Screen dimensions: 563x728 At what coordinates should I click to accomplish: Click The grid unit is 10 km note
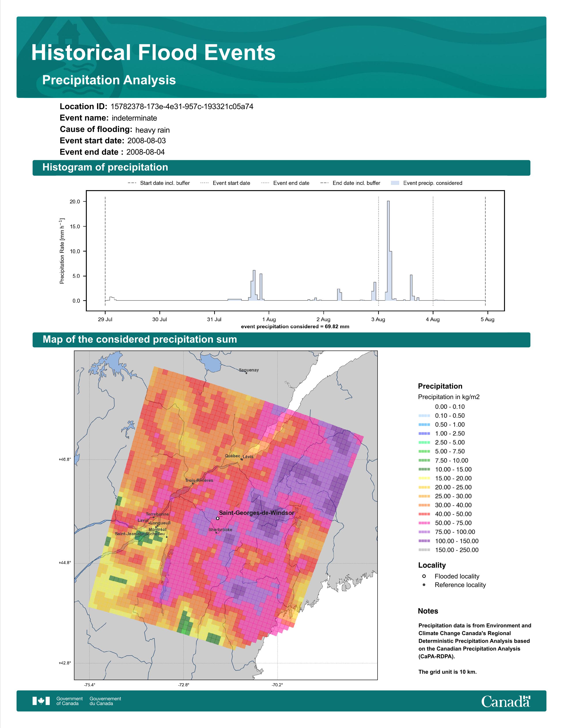[x=448, y=672]
